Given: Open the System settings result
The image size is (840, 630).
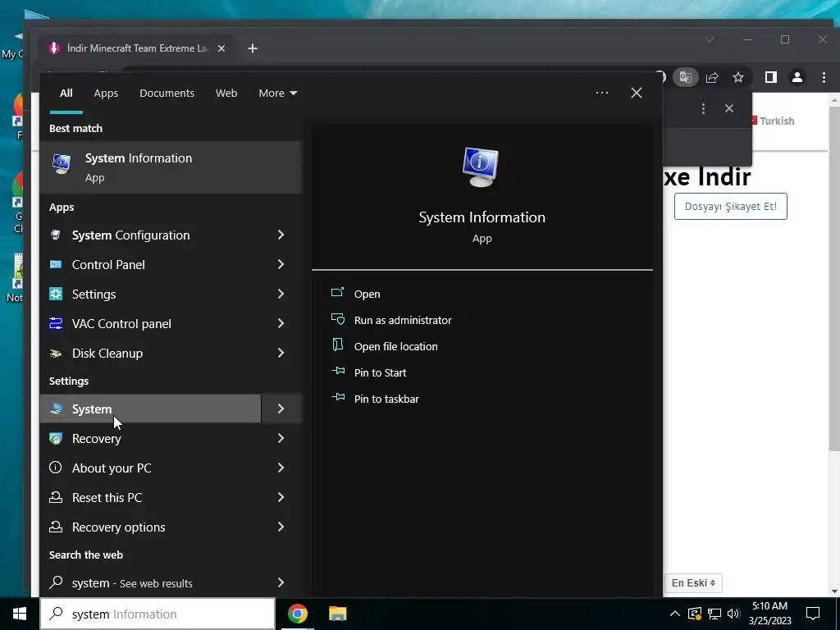Looking at the screenshot, I should [x=150, y=409].
